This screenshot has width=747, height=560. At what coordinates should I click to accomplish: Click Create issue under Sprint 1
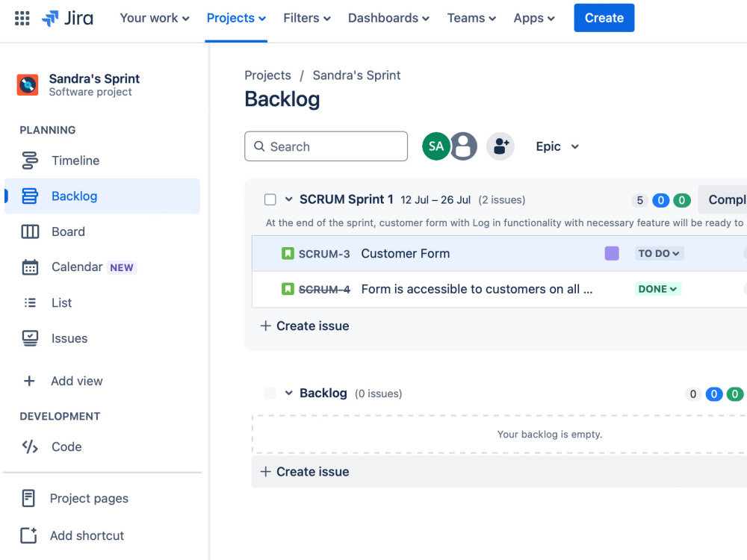pos(305,326)
